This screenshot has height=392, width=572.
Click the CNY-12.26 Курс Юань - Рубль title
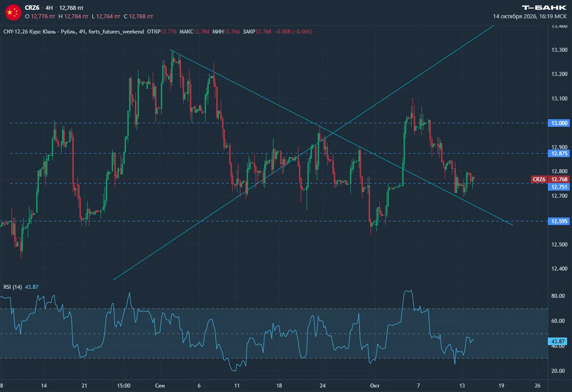(x=39, y=32)
